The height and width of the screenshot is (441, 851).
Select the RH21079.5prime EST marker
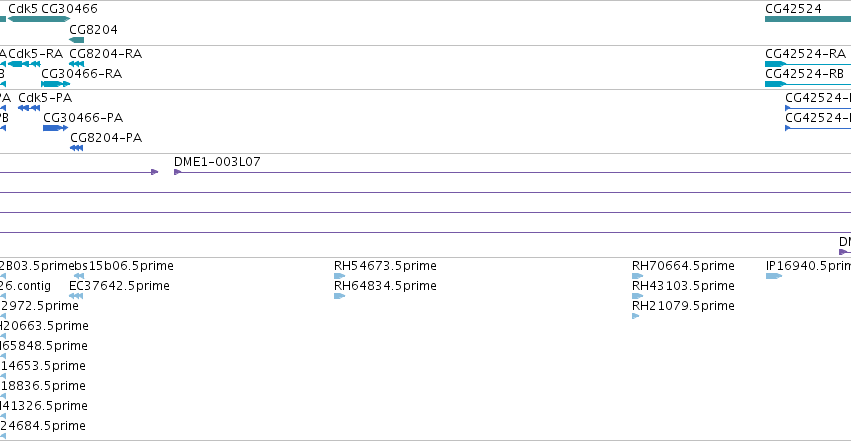pos(636,316)
